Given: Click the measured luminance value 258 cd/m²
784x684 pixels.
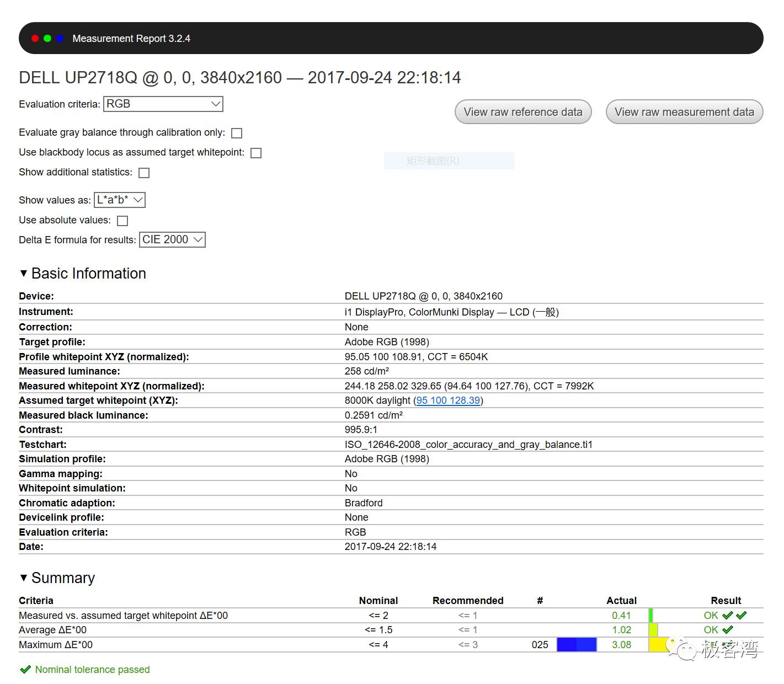Looking at the screenshot, I should pyautogui.click(x=367, y=371).
